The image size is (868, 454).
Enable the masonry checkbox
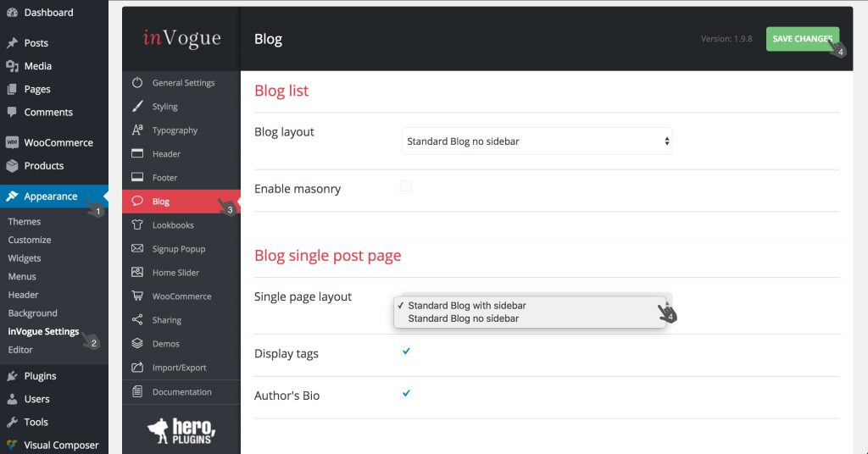[406, 186]
